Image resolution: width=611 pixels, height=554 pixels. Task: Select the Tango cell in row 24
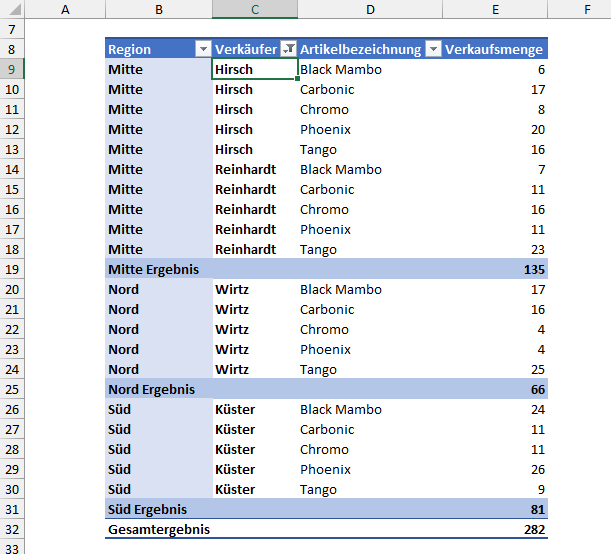pyautogui.click(x=318, y=369)
